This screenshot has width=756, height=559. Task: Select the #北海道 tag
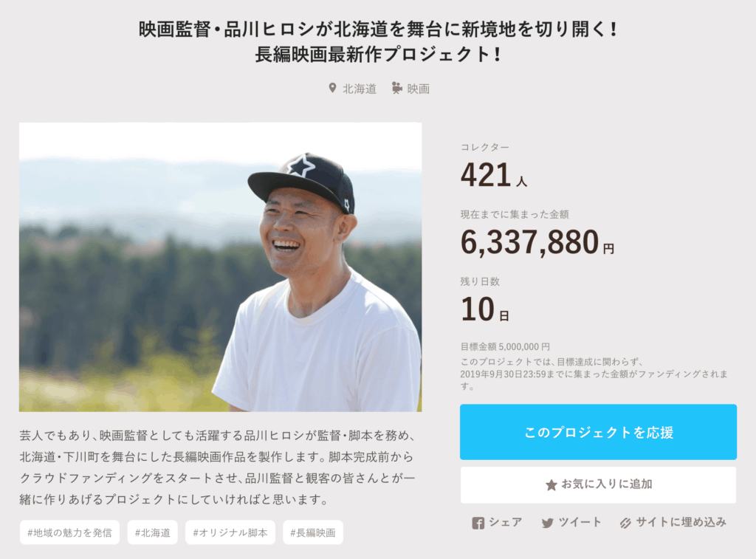coord(152,532)
